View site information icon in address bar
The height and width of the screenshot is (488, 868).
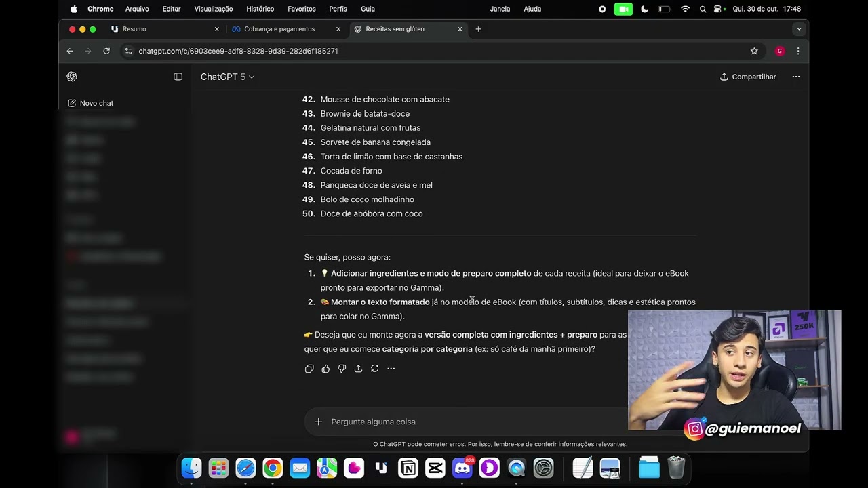point(129,51)
